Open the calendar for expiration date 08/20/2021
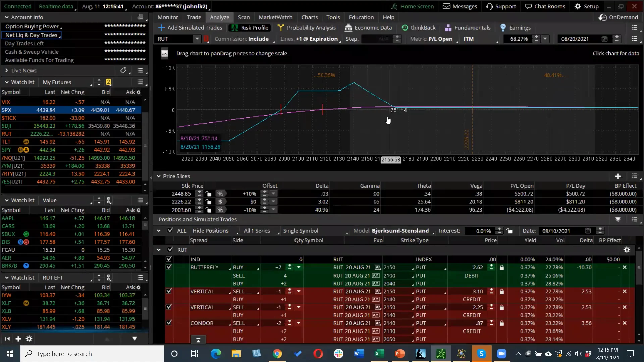Viewport: 644px width, 362px height. point(604,39)
